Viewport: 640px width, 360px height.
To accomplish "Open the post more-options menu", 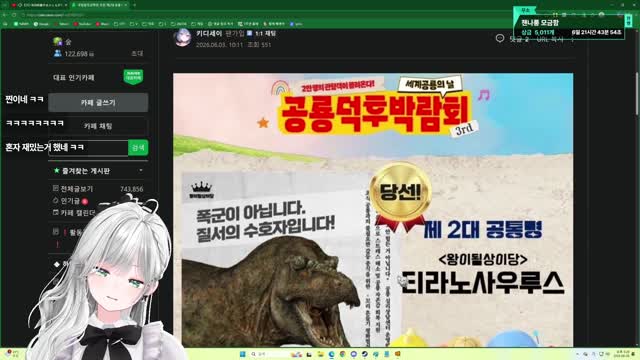I will 573,39.
